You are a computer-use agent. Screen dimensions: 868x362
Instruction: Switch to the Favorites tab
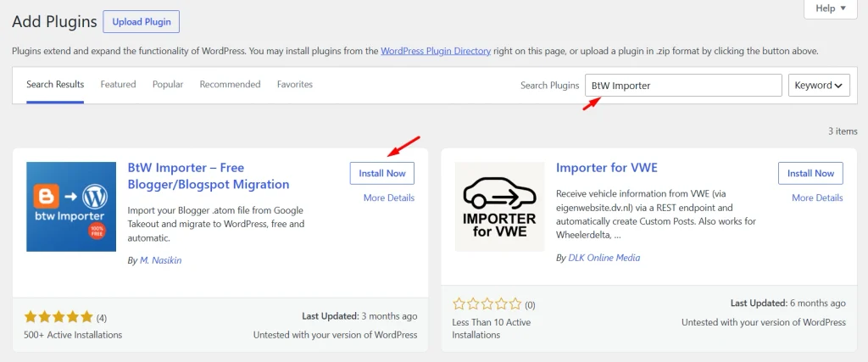coord(295,85)
